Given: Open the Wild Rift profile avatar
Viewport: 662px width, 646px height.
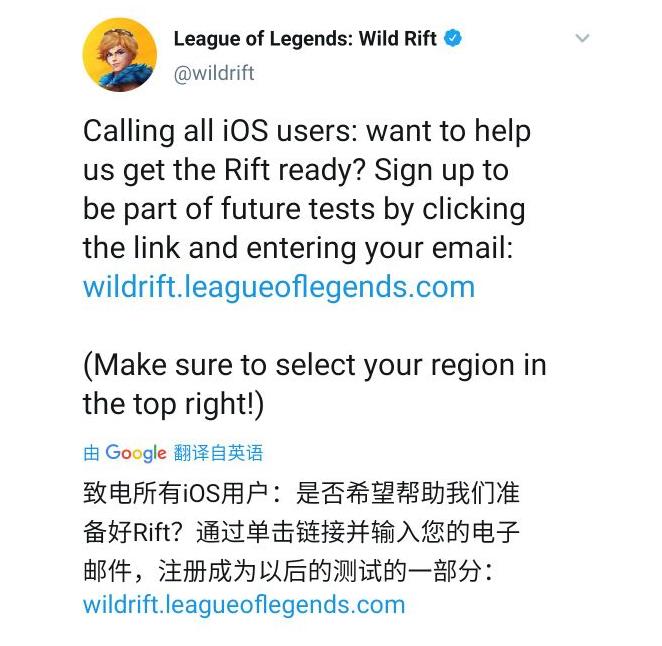Looking at the screenshot, I should [120, 55].
